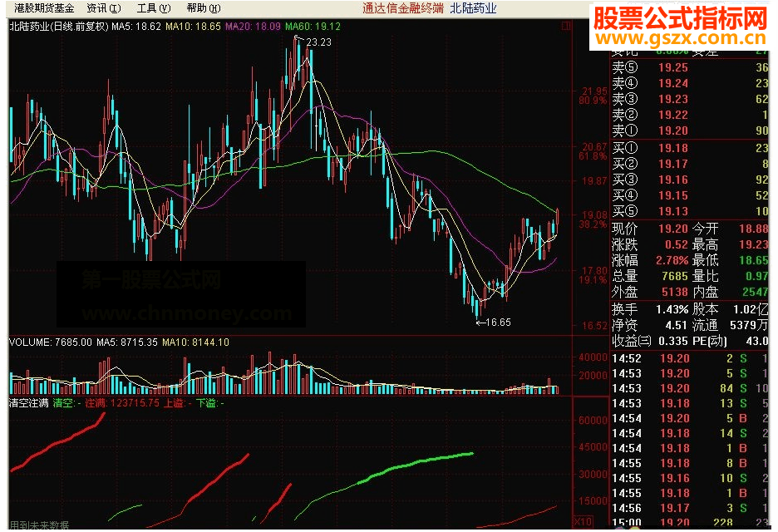Viewport: 778px width, 532px height.
Task: Click the 卖④ 19.24 order row
Action: pos(689,83)
